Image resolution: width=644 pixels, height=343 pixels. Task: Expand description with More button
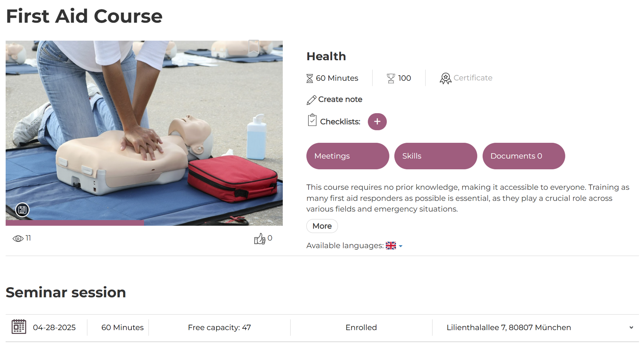[322, 226]
